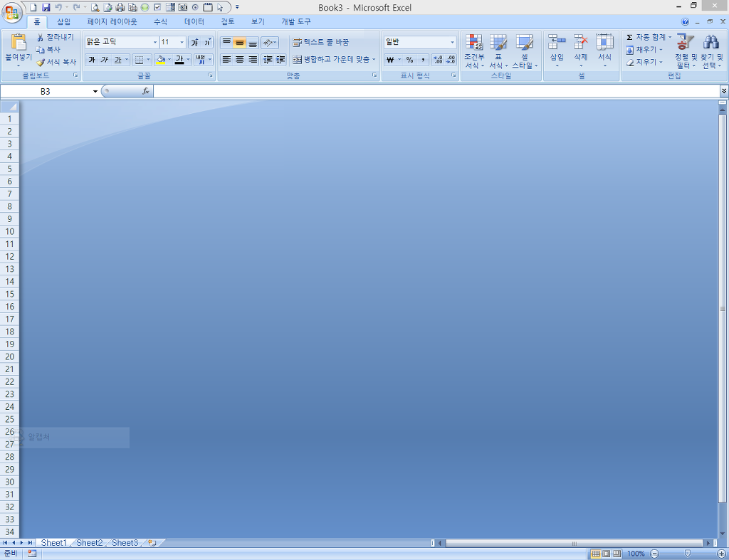729x560 pixels.
Task: Click the quick print printer icon
Action: click(x=120, y=7)
